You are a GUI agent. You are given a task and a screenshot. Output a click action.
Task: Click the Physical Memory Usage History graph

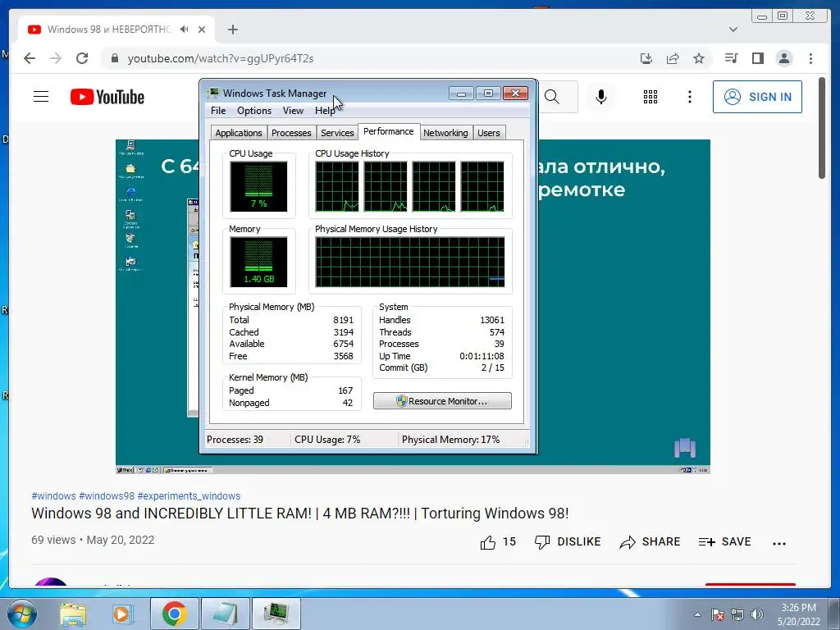coord(410,262)
